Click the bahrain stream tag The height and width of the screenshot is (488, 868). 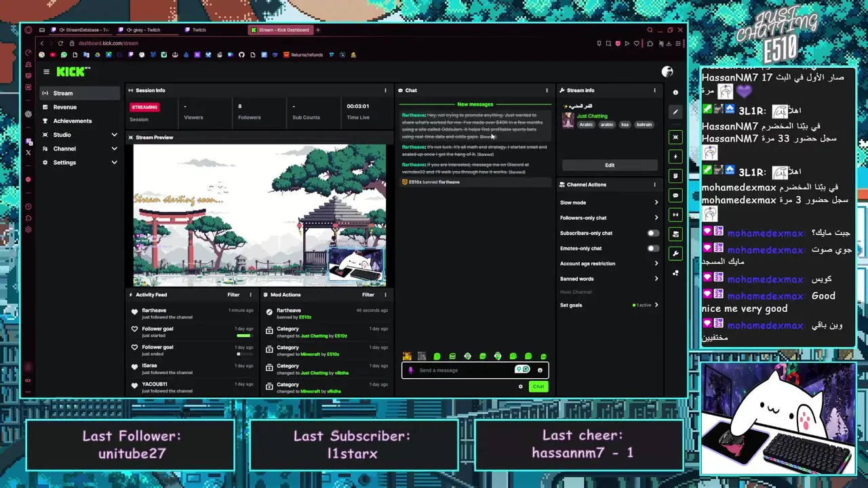coord(644,125)
